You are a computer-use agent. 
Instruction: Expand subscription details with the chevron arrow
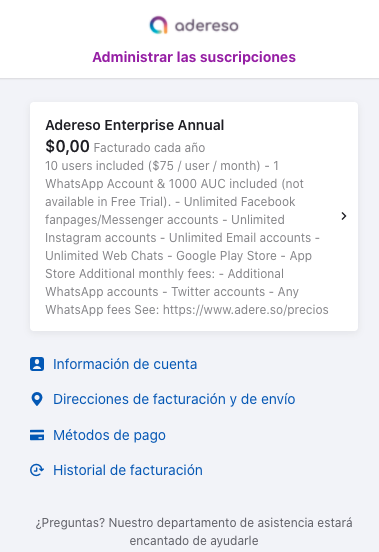click(x=344, y=216)
